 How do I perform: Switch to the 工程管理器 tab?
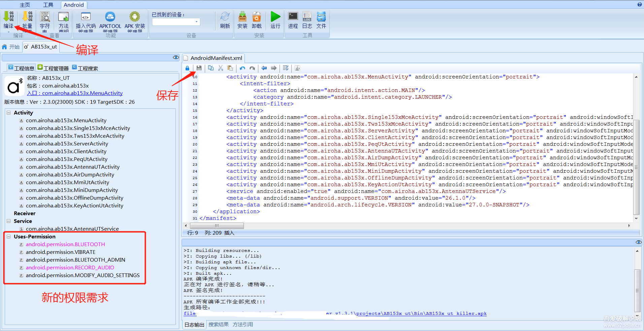pyautogui.click(x=53, y=68)
